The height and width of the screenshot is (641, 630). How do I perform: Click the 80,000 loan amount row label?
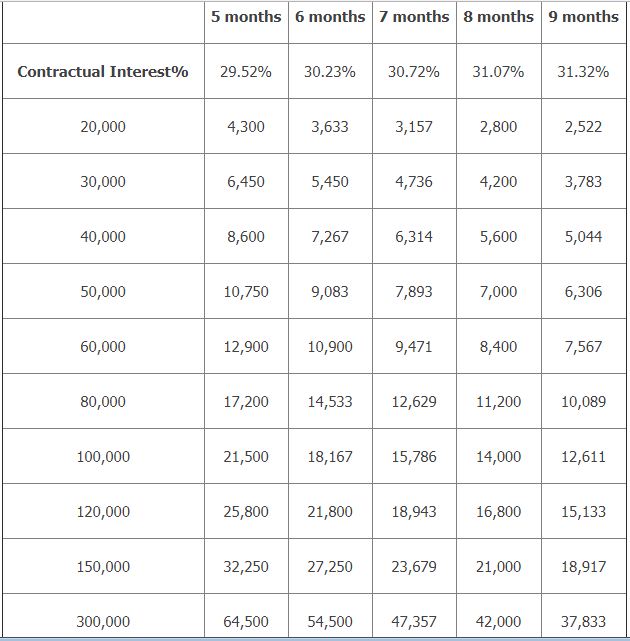[x=103, y=402]
